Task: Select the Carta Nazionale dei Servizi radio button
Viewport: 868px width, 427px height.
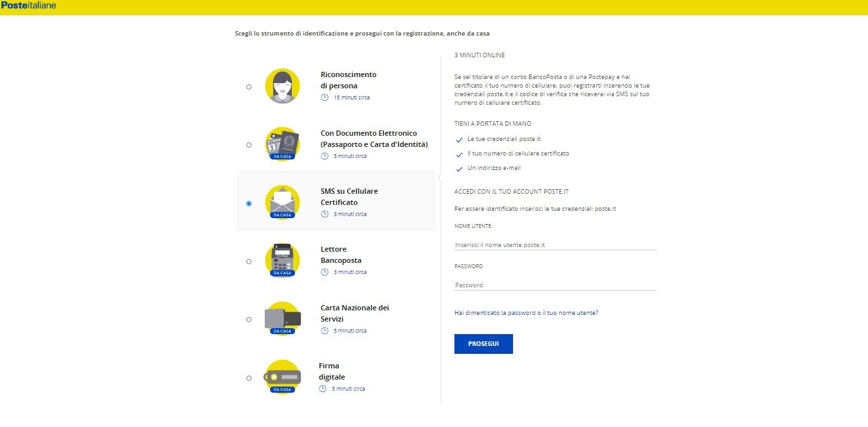Action: pyautogui.click(x=248, y=320)
